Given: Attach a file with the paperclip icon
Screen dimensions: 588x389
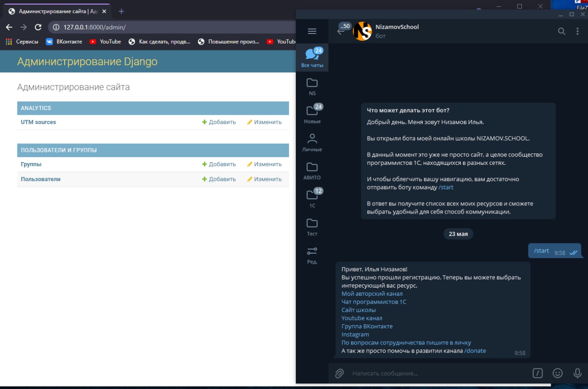Looking at the screenshot, I should click(339, 373).
